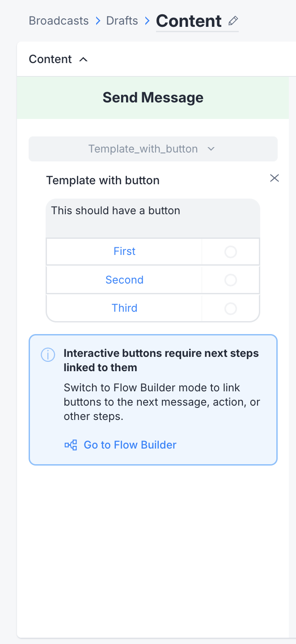296x644 pixels.
Task: Navigate to Drafts breadcrumb
Action: tap(122, 21)
